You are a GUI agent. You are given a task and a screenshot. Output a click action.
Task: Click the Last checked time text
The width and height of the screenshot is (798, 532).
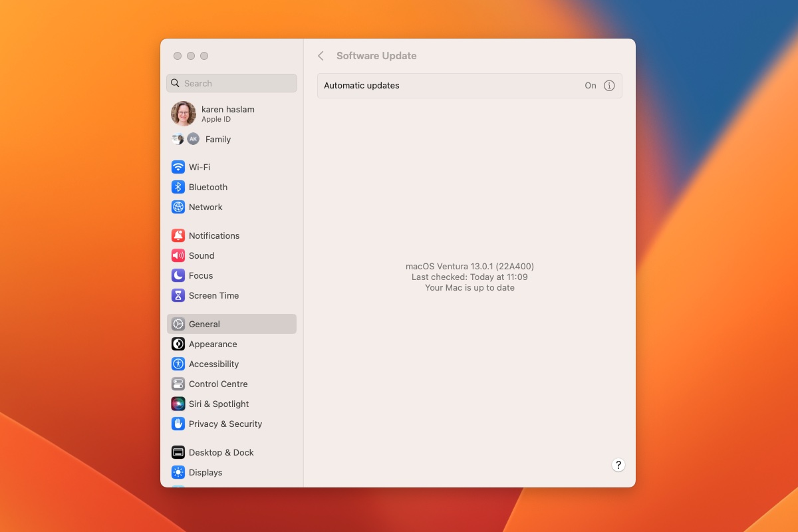469,277
